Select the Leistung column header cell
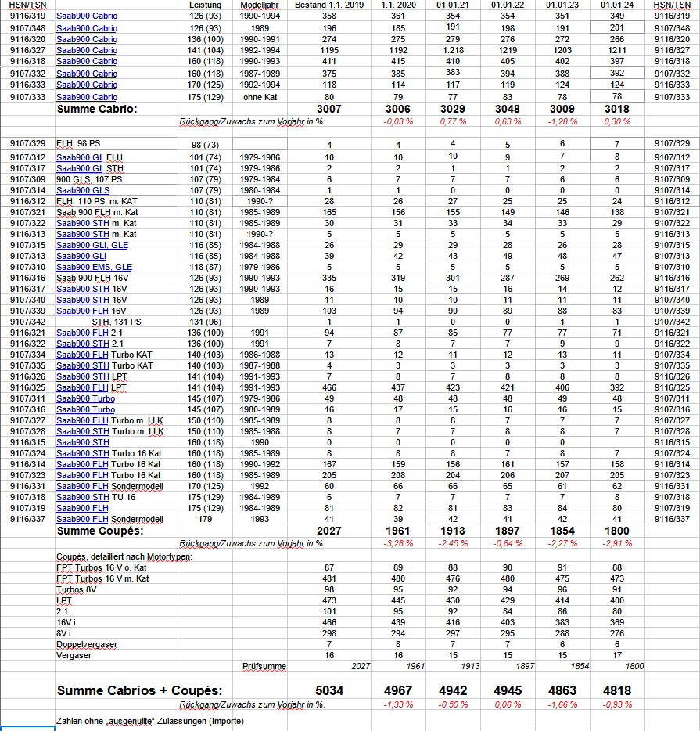The width and height of the screenshot is (700, 731). [205, 5]
